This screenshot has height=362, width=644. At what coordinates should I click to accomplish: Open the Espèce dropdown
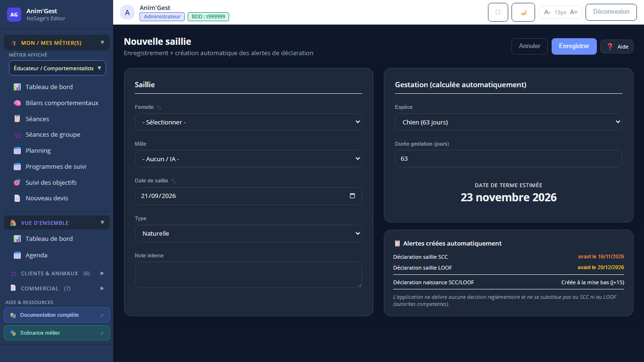(509, 122)
